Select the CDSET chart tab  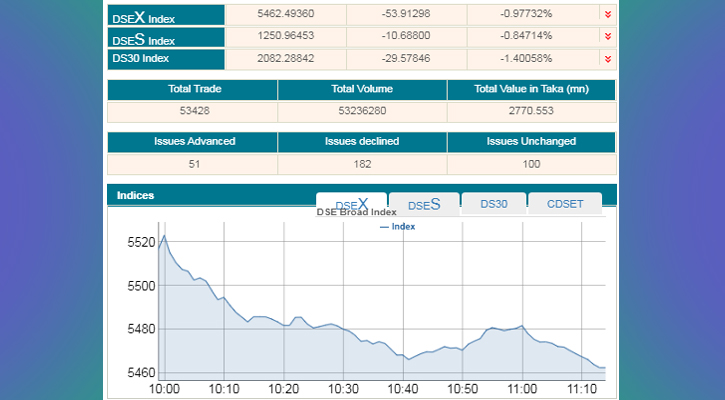[565, 204]
